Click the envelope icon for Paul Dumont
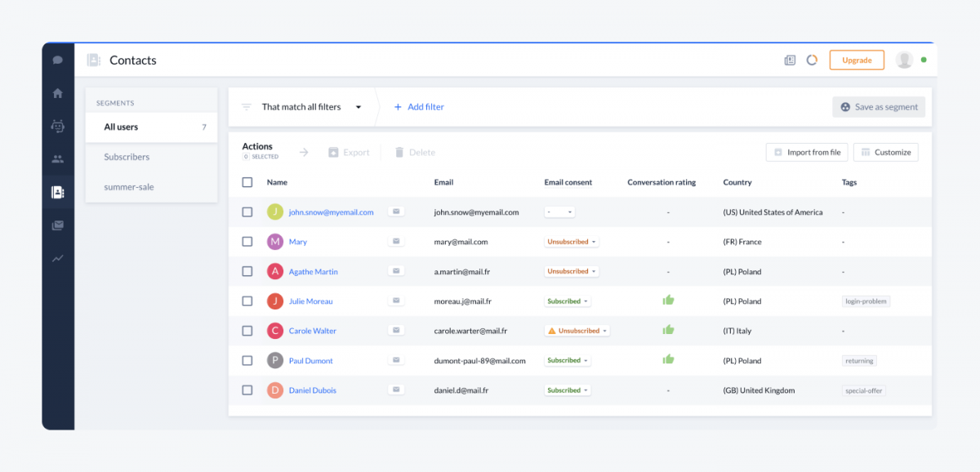 (x=396, y=360)
